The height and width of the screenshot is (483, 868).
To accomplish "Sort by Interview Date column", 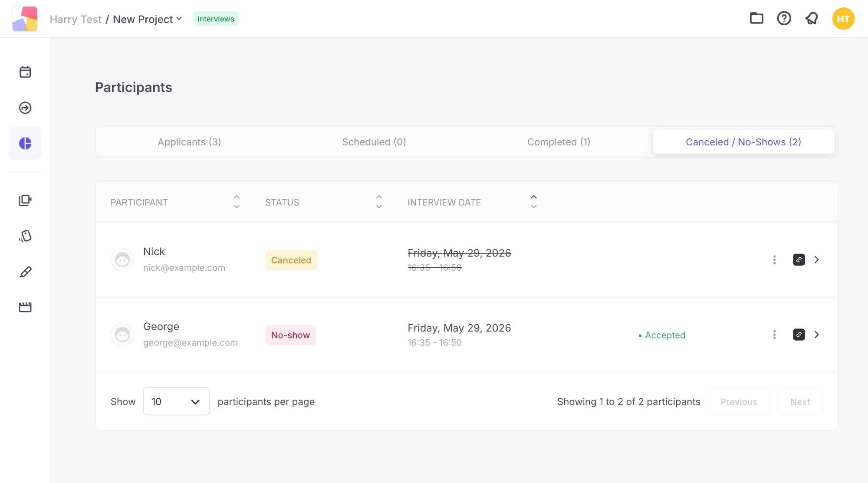I will point(533,202).
